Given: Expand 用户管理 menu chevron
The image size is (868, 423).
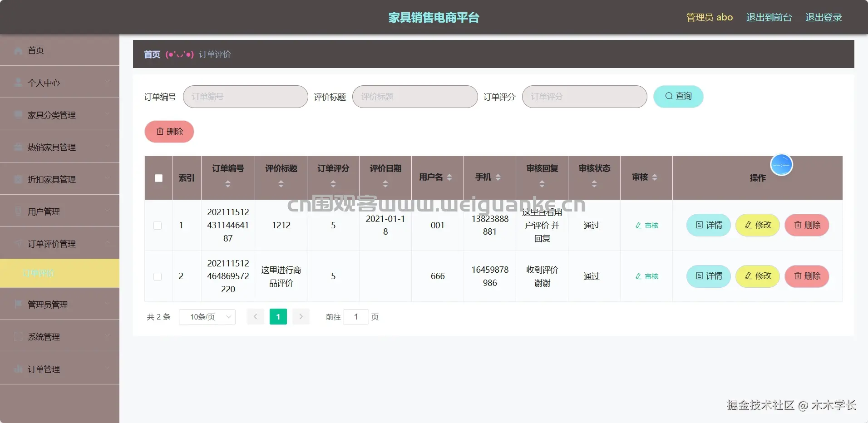Looking at the screenshot, I should (x=108, y=211).
